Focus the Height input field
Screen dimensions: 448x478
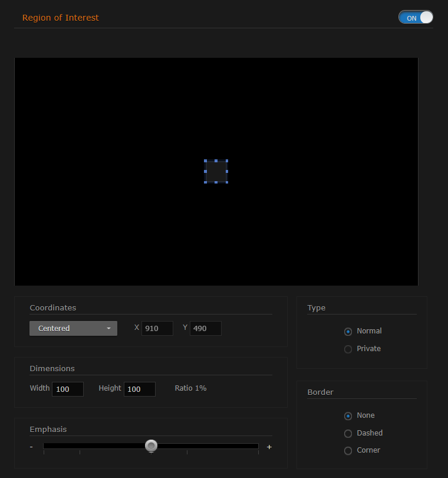point(140,389)
